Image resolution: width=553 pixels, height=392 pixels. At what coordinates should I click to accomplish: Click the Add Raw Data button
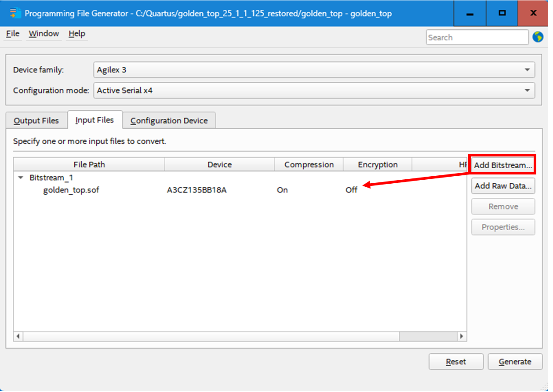click(503, 186)
